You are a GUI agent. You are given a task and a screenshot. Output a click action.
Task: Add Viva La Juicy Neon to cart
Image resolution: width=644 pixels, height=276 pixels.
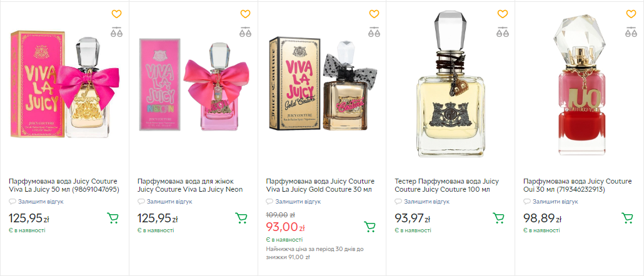coord(241,218)
